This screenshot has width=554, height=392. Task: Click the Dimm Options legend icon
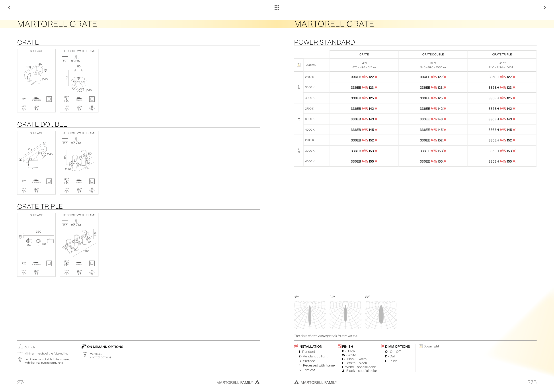382,346
